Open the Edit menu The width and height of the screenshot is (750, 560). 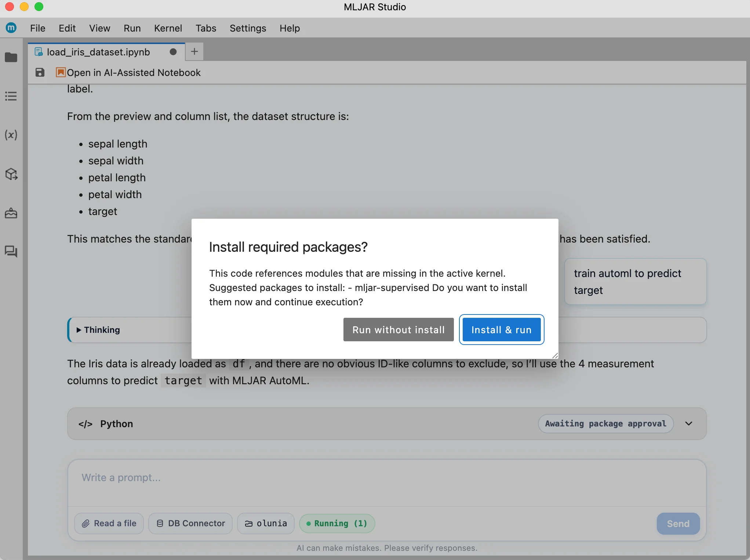coord(67,28)
